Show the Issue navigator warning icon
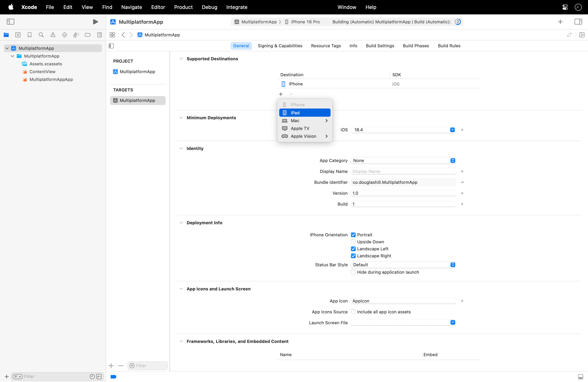 (x=53, y=35)
